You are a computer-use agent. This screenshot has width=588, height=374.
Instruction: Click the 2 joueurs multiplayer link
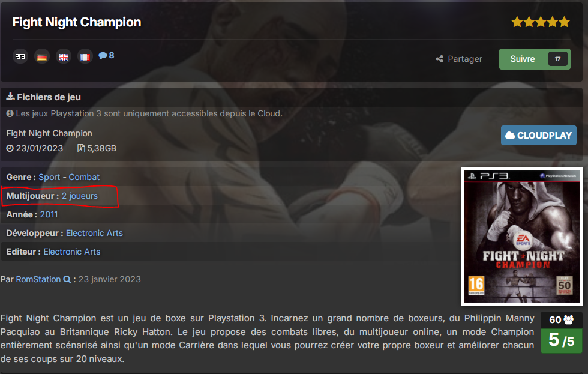[79, 196]
